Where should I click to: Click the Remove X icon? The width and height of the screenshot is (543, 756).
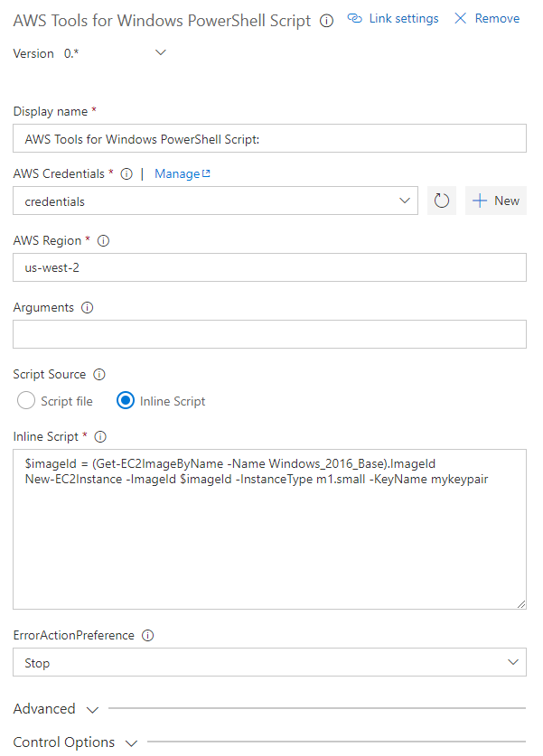tap(461, 18)
